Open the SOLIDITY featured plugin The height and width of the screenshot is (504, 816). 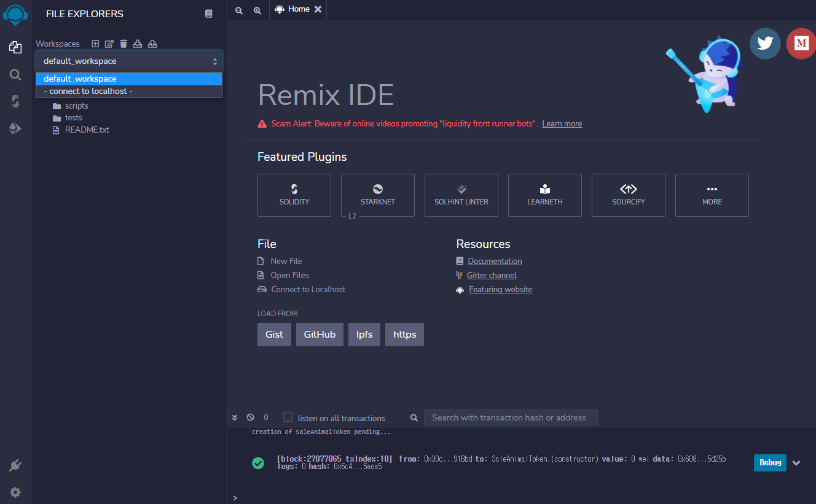point(294,195)
